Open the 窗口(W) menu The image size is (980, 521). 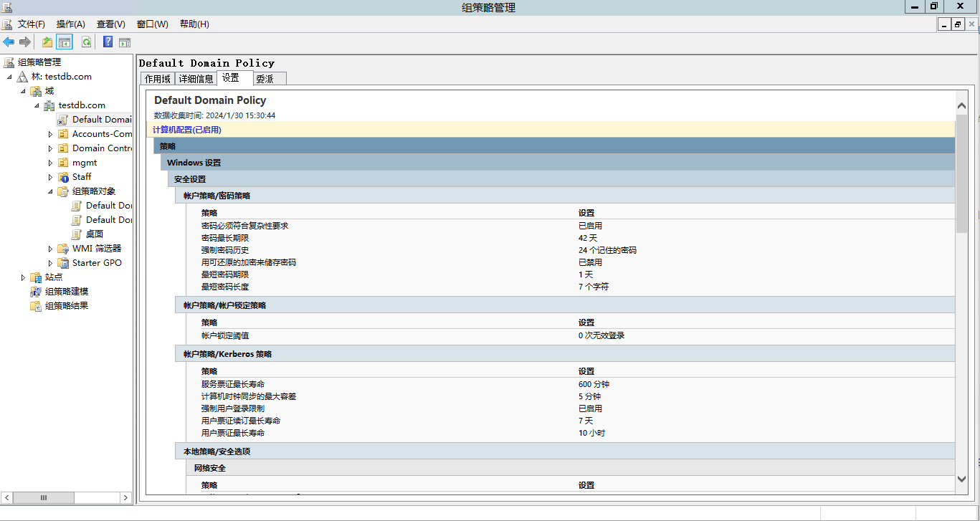(x=152, y=24)
